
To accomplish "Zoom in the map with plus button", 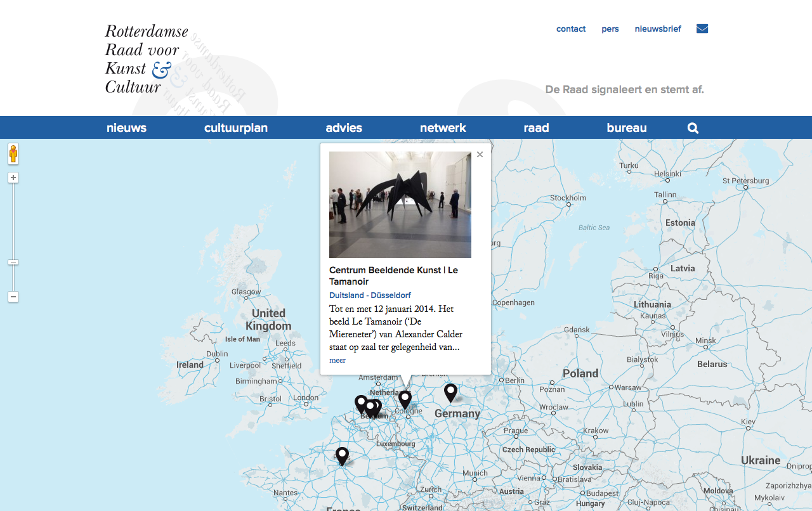I will pos(13,178).
